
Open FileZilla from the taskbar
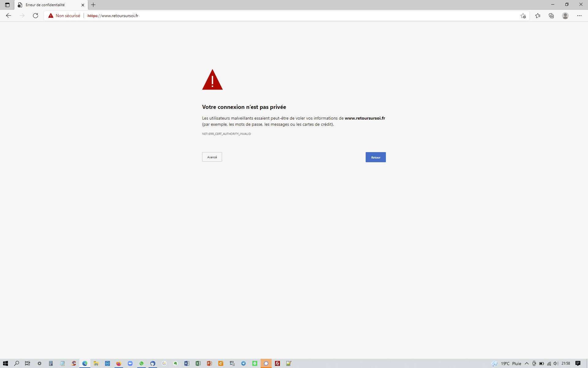277,363
